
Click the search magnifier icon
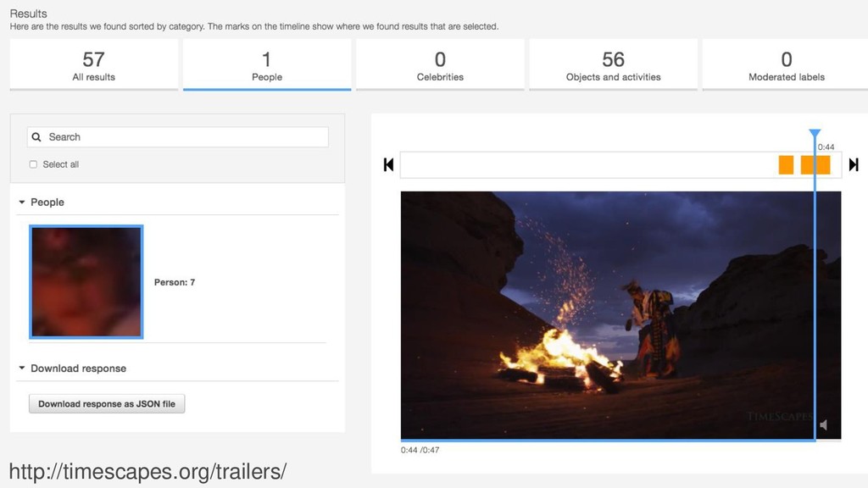pos(36,137)
